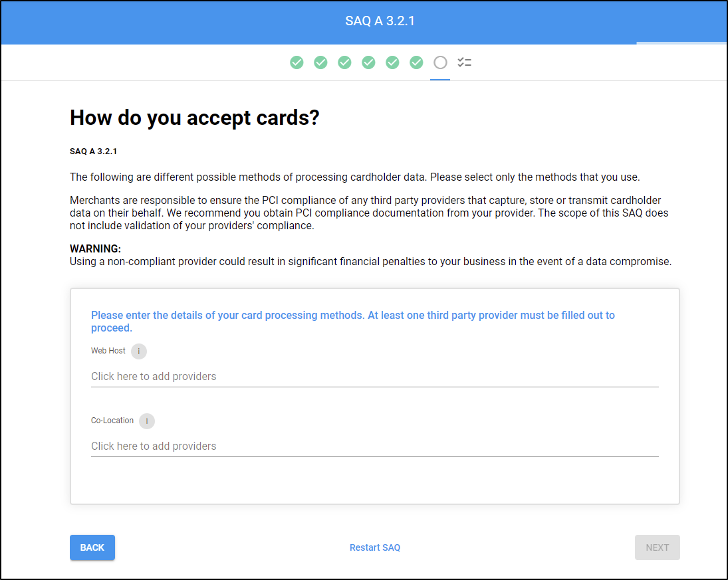This screenshot has width=728, height=580.
Task: Click the Web Host field label
Action: [x=108, y=351]
